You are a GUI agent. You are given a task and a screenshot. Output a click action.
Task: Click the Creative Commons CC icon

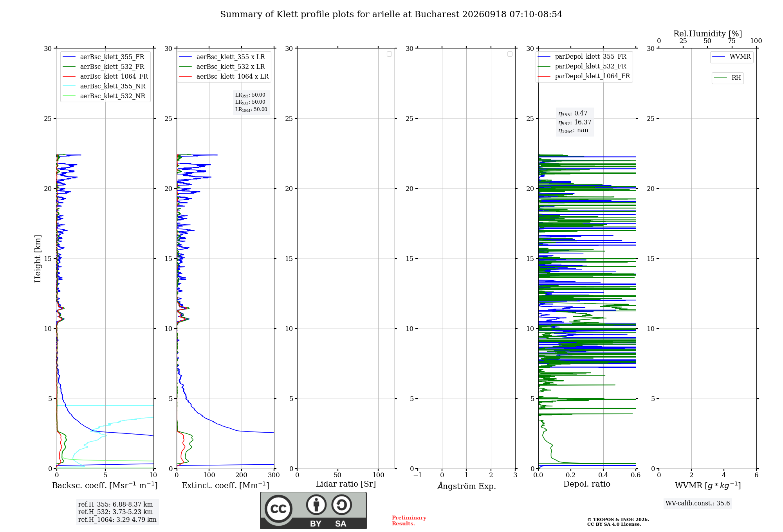[x=278, y=509]
